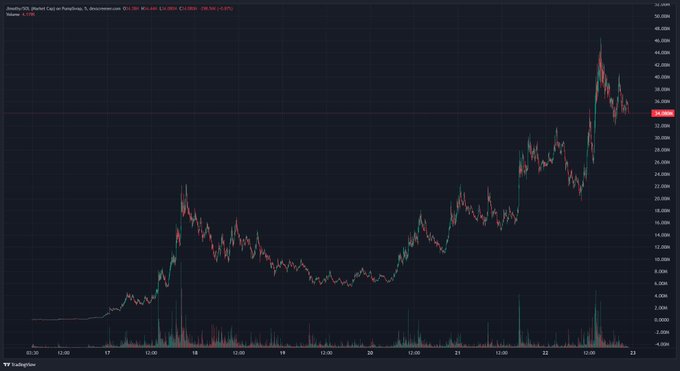Select the 40.00K price axis label
This screenshot has width=680, height=371.
pyautogui.click(x=662, y=77)
